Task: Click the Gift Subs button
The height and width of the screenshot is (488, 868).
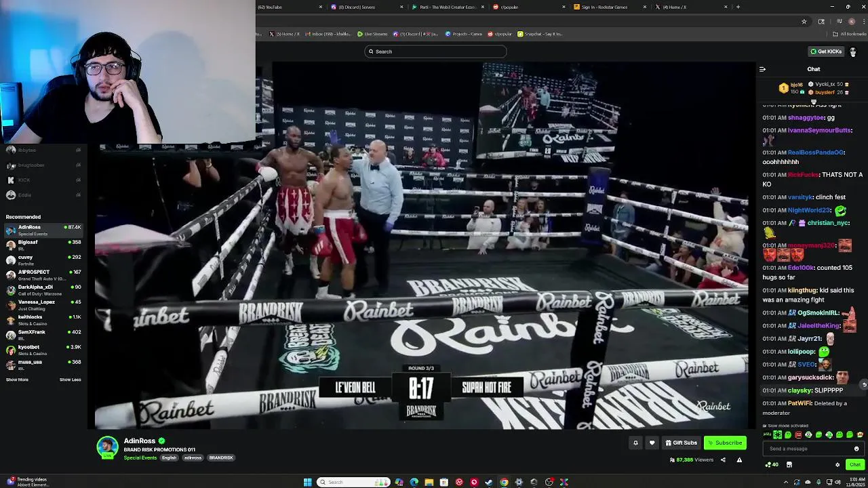Action: point(681,443)
